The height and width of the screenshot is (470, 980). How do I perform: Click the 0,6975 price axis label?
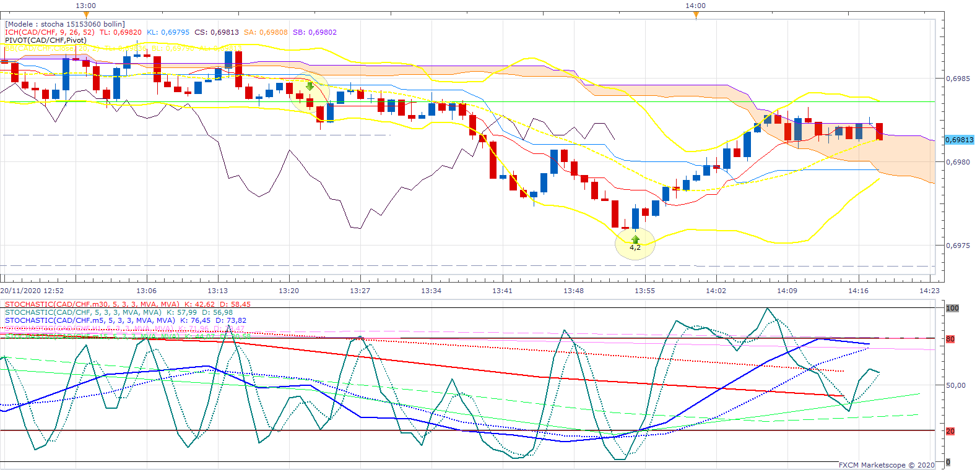(958, 246)
